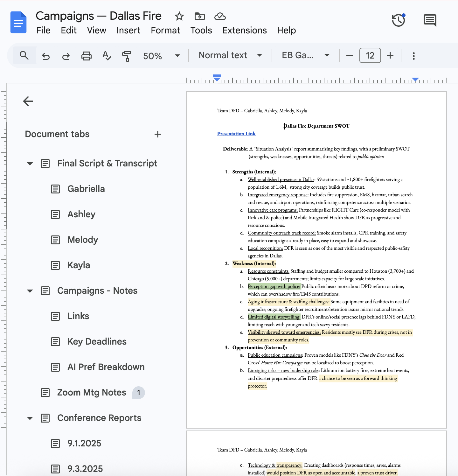Collapse the Final Script & Transcript tab group
This screenshot has width=458, height=476.
coord(30,164)
